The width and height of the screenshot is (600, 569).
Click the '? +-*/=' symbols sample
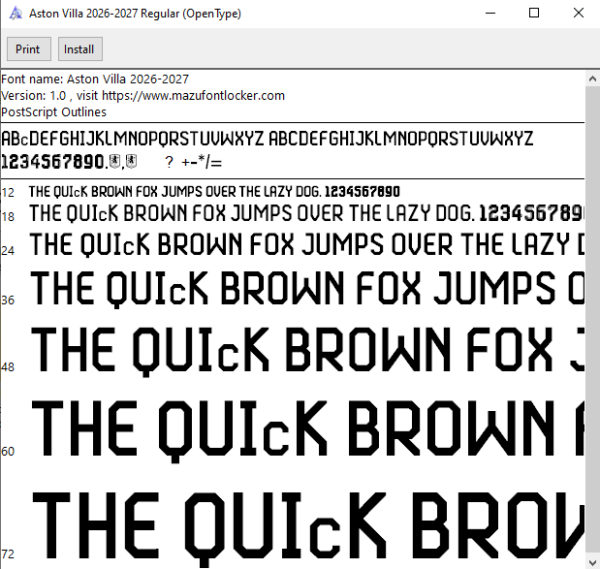(x=193, y=163)
